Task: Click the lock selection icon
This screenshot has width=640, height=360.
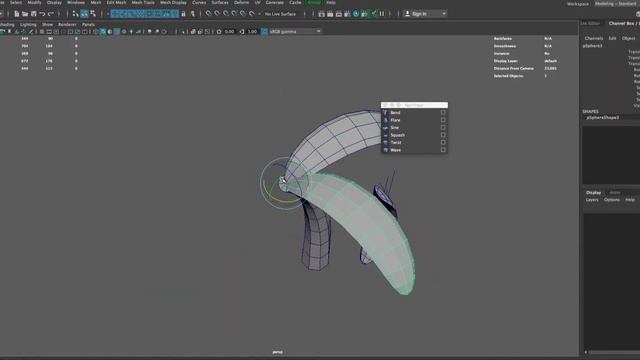Action: [x=183, y=14]
